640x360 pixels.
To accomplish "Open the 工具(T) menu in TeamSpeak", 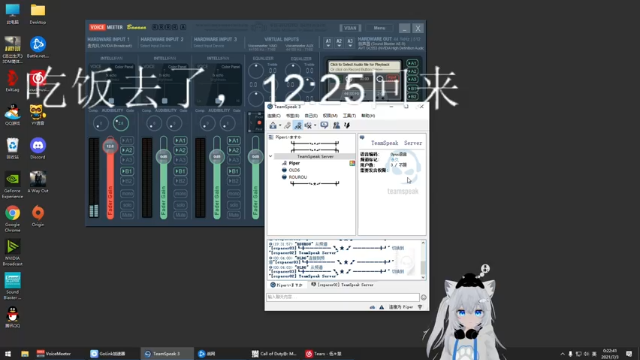I will (x=349, y=116).
